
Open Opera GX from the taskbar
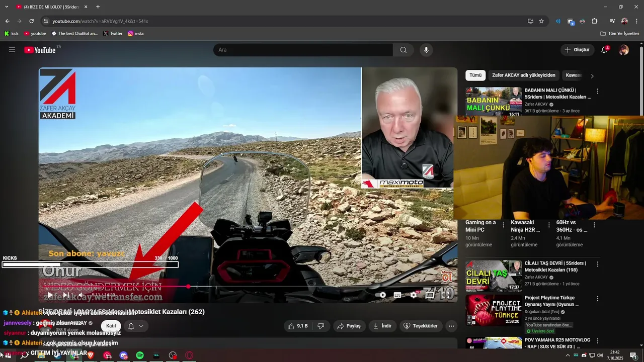pyautogui.click(x=190, y=355)
